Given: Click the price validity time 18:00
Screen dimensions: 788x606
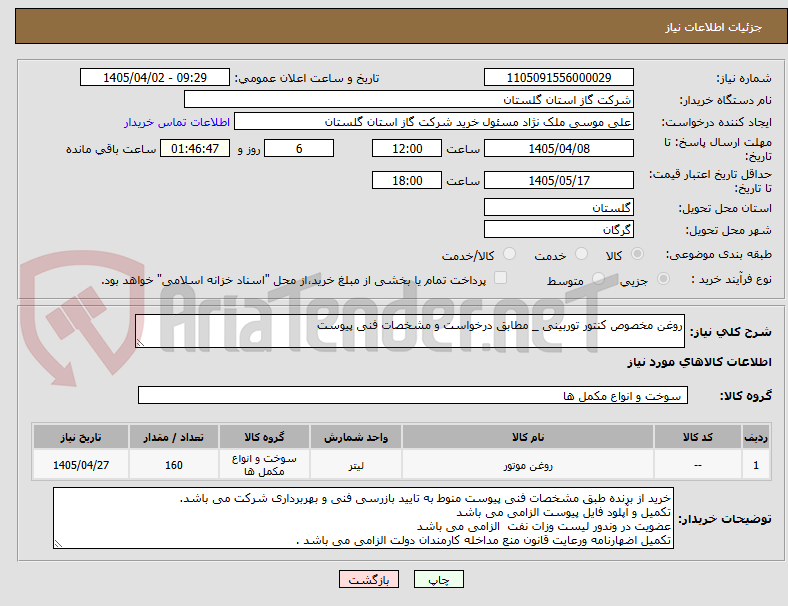Looking at the screenshot, I should pyautogui.click(x=407, y=180).
